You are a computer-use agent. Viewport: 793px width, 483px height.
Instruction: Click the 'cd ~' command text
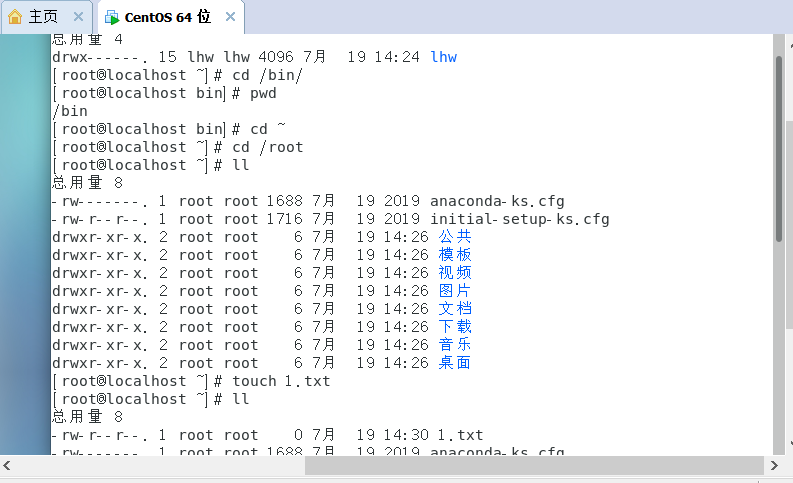pos(268,128)
